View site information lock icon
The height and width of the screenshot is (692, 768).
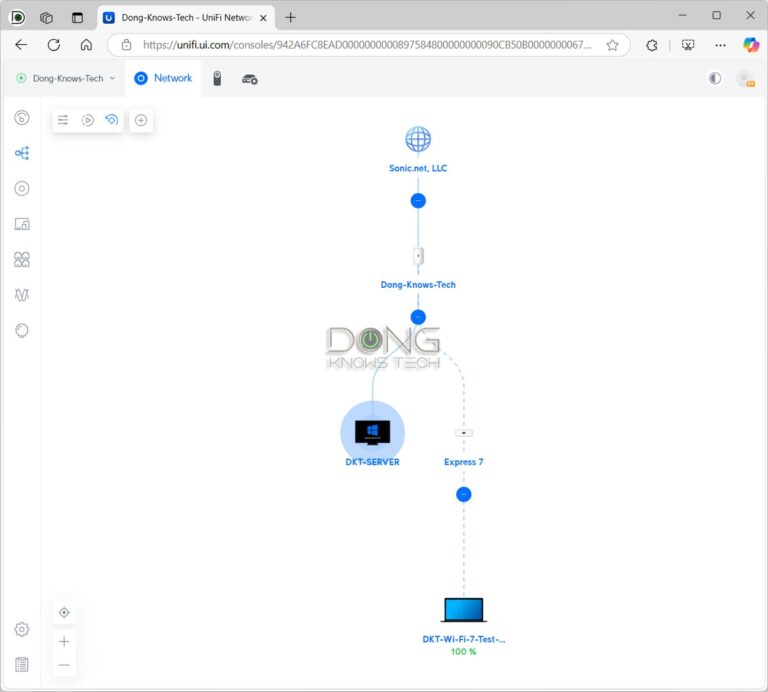[x=126, y=45]
